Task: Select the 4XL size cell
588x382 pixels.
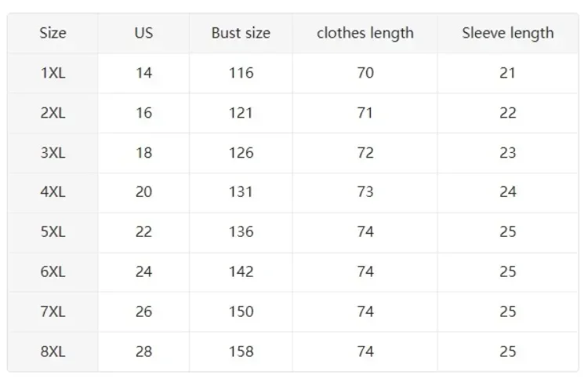Action: click(x=53, y=191)
